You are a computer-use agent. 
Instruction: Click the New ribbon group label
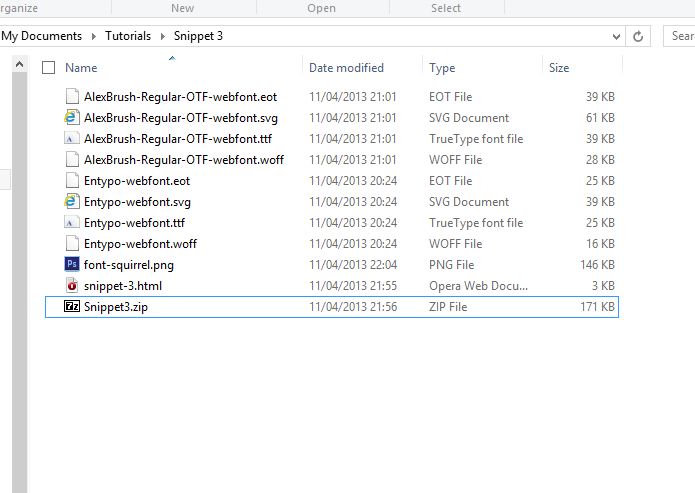click(182, 8)
